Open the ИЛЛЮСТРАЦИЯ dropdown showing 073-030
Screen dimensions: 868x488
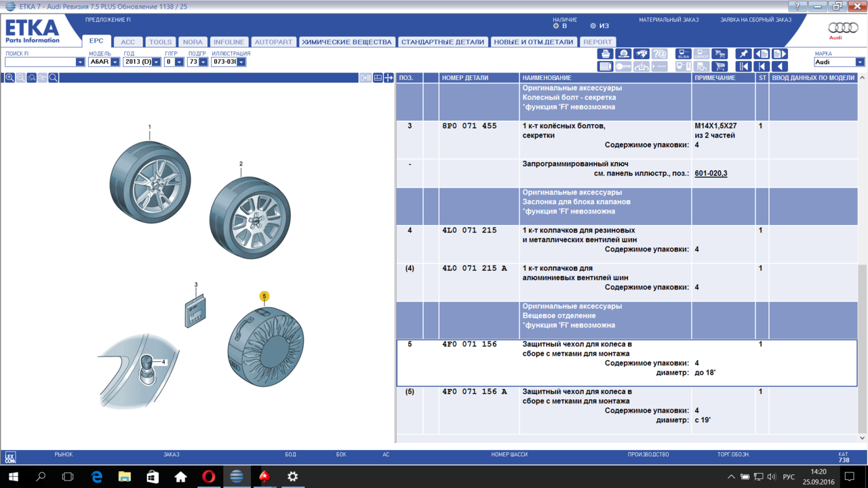click(x=241, y=62)
